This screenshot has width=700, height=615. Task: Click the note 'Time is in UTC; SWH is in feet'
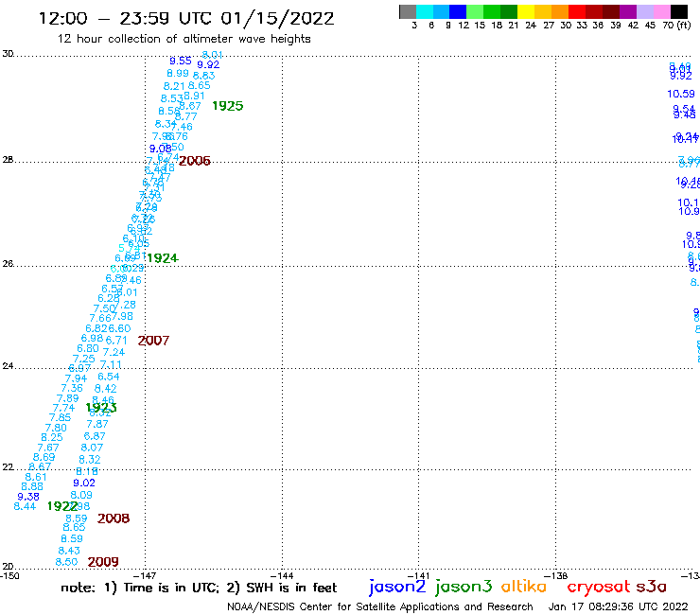coord(199,588)
